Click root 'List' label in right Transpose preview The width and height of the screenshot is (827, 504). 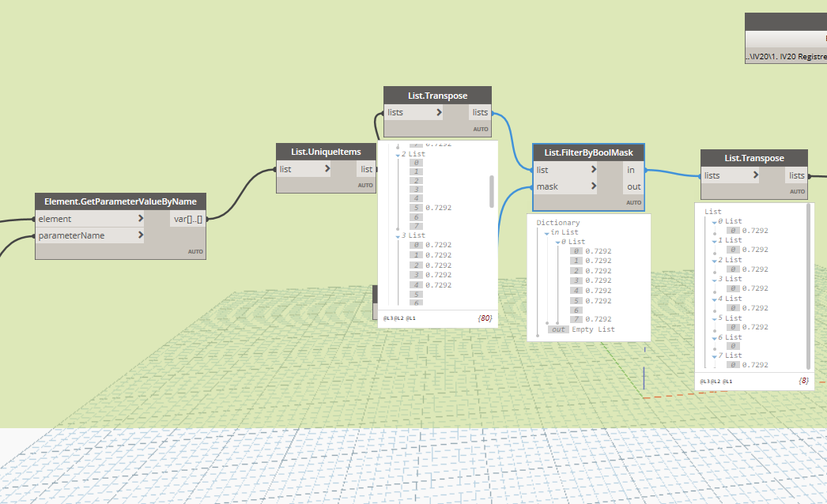(x=712, y=212)
